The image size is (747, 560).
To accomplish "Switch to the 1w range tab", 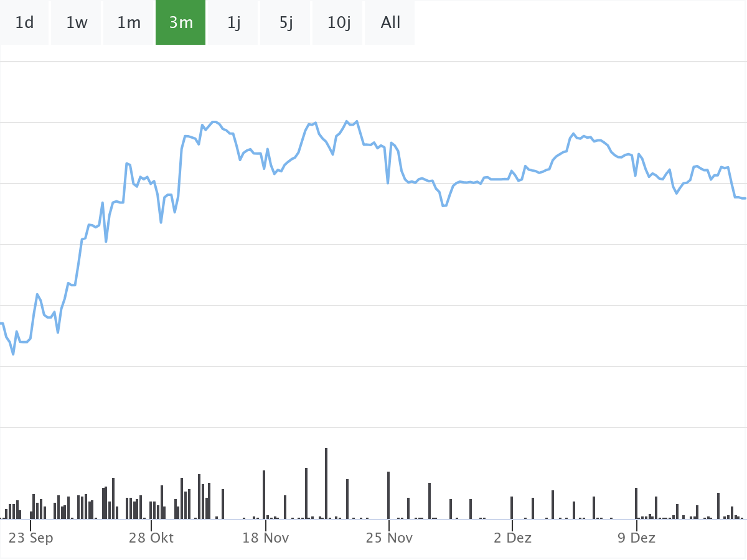I will pos(77,23).
